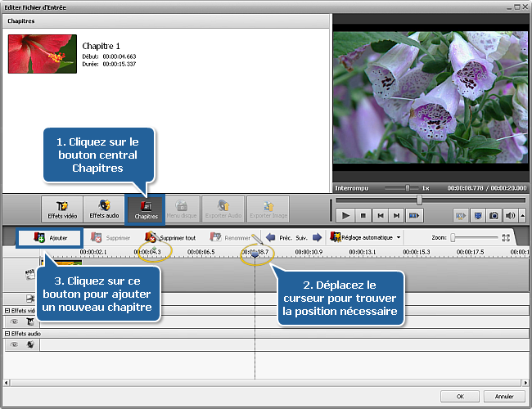The image size is (532, 409).
Task: Click the timeline Zoom slider
Action: point(473,238)
